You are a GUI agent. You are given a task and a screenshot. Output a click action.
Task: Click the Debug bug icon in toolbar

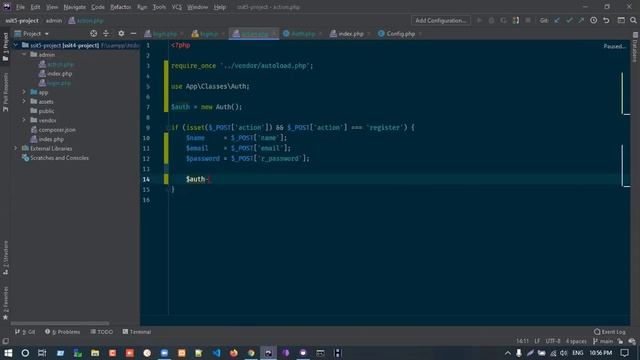click(491, 20)
